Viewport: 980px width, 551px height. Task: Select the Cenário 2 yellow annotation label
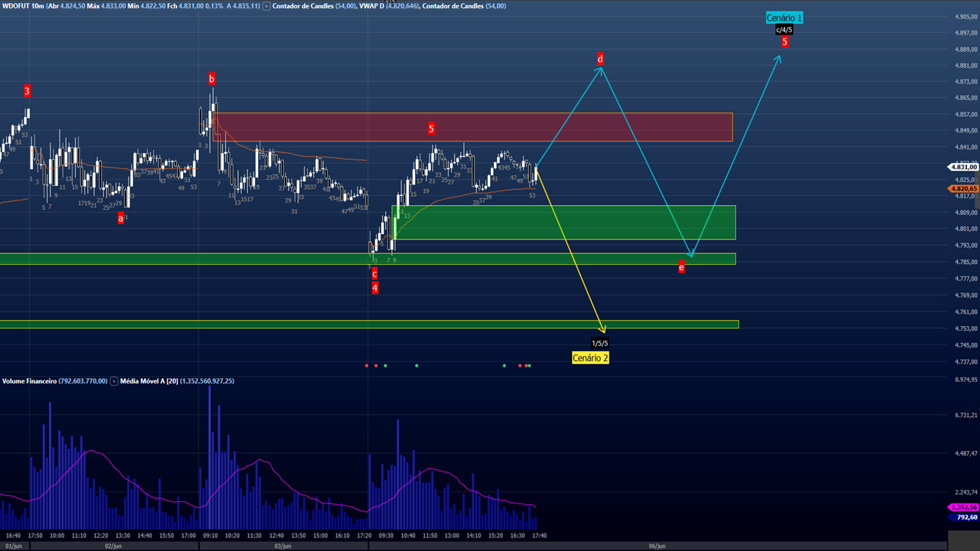(590, 357)
